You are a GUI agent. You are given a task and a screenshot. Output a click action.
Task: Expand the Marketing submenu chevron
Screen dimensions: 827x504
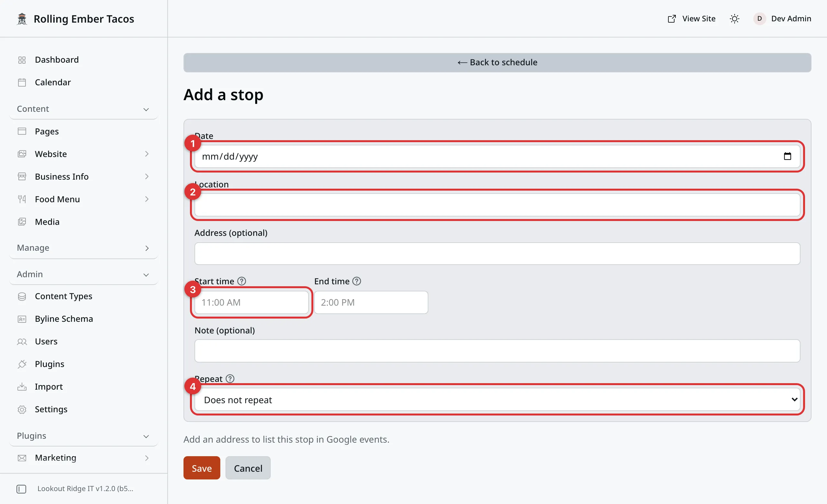pos(147,458)
